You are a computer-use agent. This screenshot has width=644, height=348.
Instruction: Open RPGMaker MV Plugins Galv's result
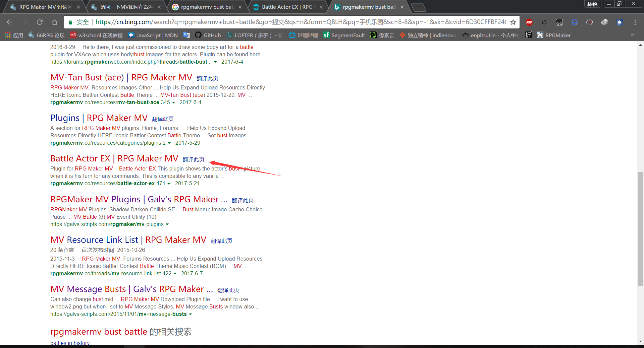(139, 199)
